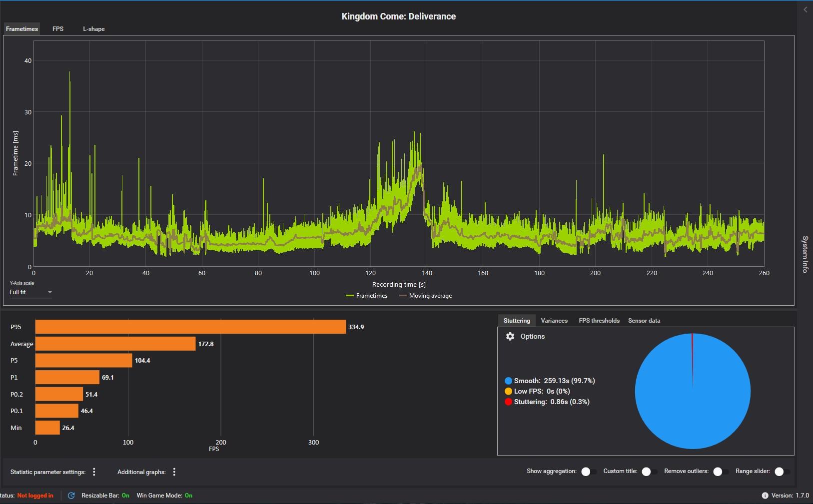Toggle the Frametimes series in chart legend
The width and height of the screenshot is (813, 504).
367,296
